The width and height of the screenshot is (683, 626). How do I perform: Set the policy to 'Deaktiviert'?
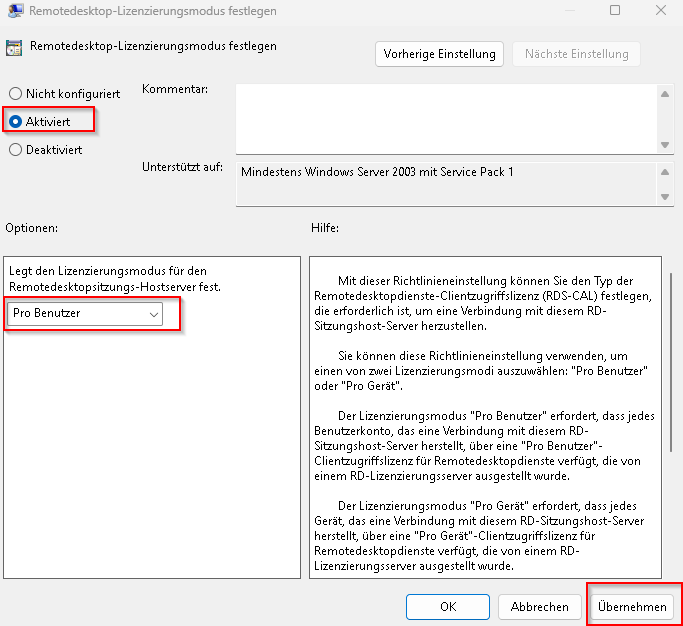point(15,150)
